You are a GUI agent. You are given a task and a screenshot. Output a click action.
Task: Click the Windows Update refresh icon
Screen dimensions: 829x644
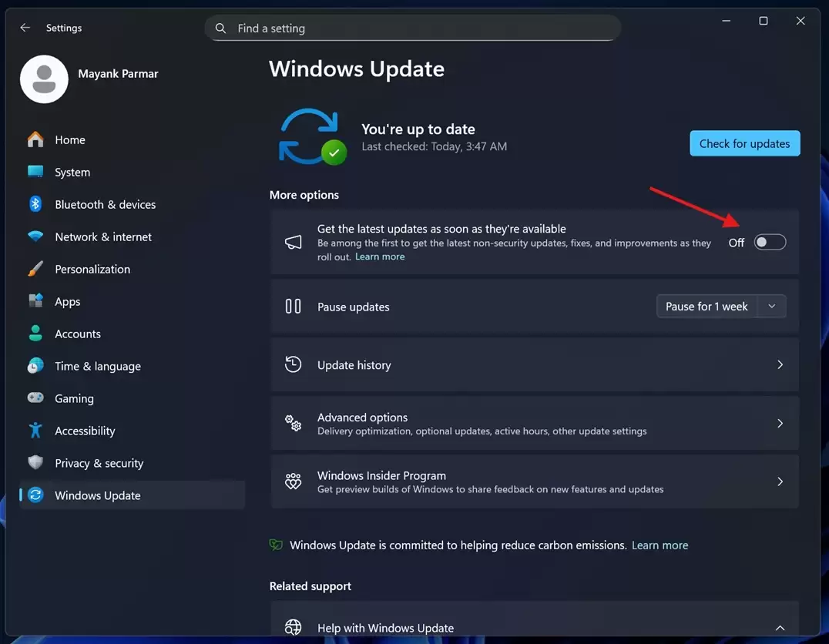pyautogui.click(x=311, y=136)
